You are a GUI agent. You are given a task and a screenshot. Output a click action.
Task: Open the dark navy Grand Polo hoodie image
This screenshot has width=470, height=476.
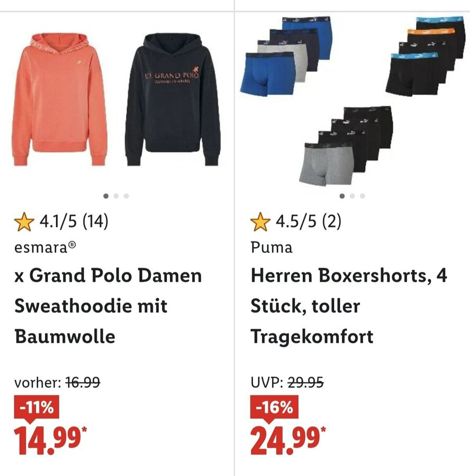tap(173, 99)
